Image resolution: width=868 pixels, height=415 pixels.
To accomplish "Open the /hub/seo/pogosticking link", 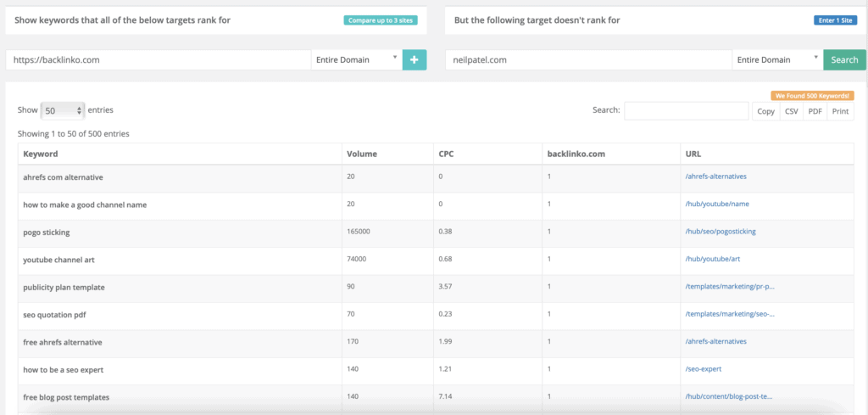I will [x=721, y=232].
